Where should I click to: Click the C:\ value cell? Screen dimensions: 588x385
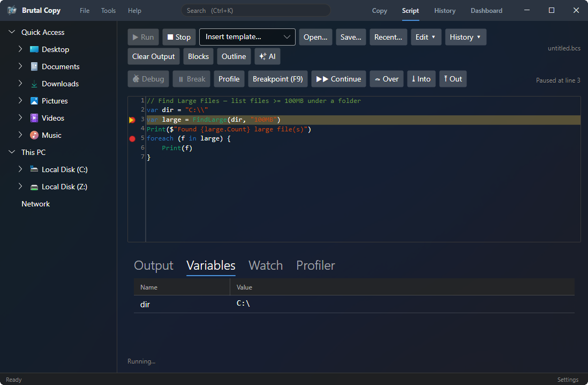(243, 303)
